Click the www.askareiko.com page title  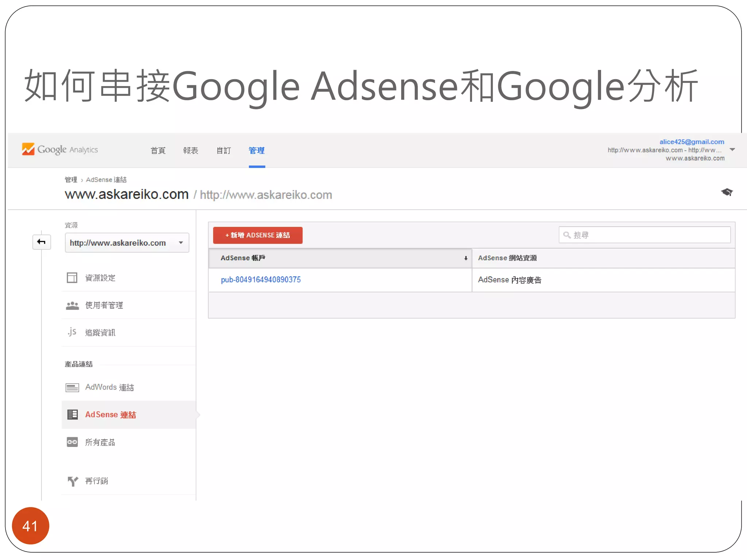tap(127, 194)
